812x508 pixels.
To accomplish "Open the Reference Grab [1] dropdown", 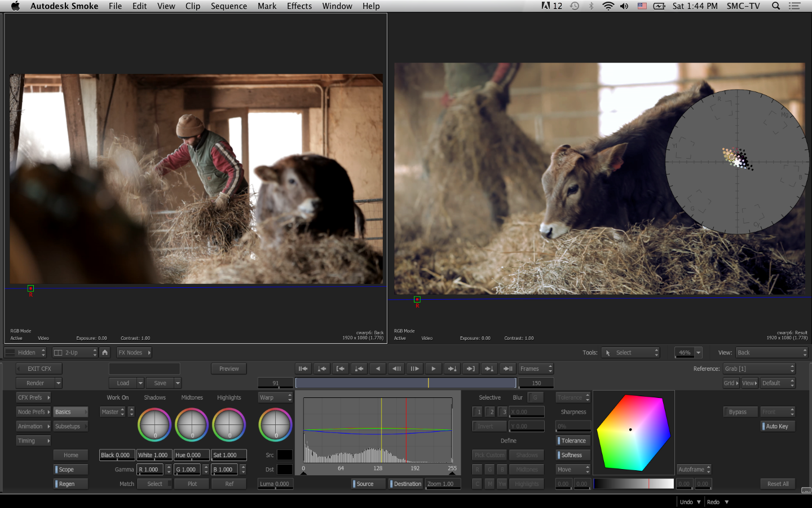I will [759, 369].
